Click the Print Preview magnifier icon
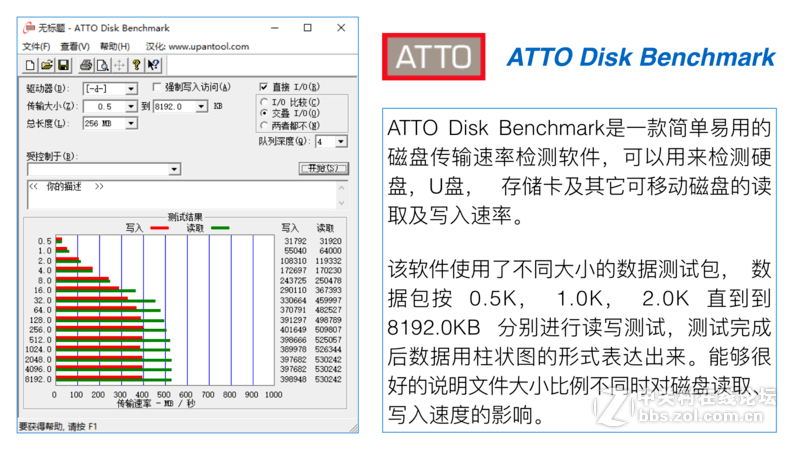800x450 pixels. (103, 65)
